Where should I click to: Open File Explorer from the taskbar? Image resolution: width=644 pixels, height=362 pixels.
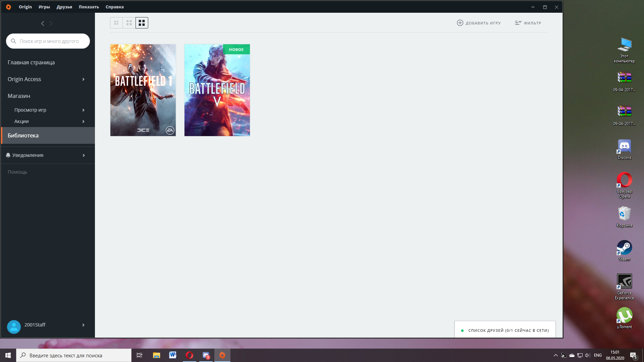[x=156, y=355]
